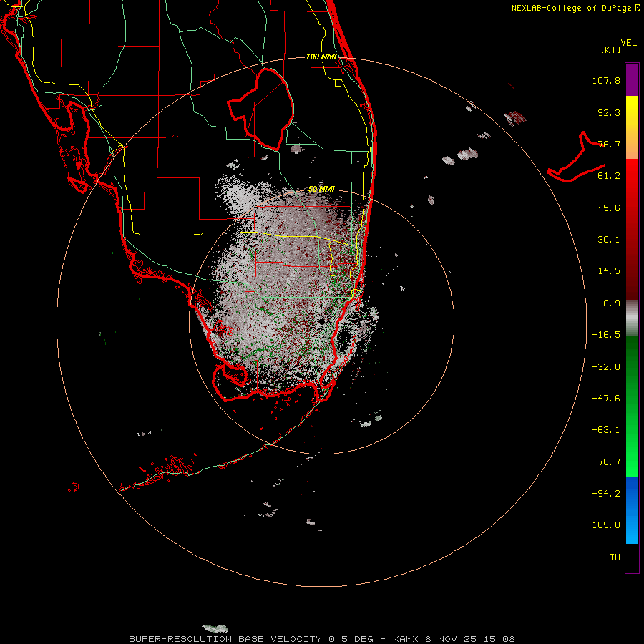Select the -109.8 velocity scale label
Viewport: 644px width, 644px height.
(603, 525)
